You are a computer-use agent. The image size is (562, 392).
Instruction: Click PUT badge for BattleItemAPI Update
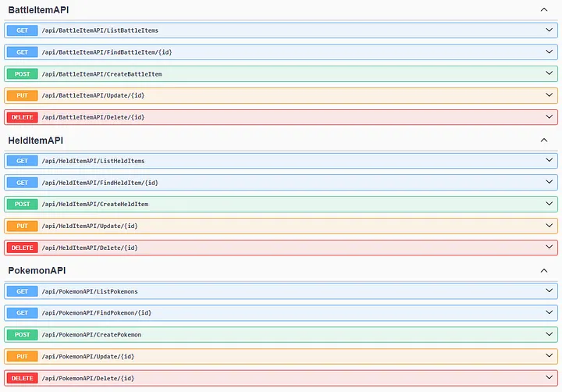(22, 95)
